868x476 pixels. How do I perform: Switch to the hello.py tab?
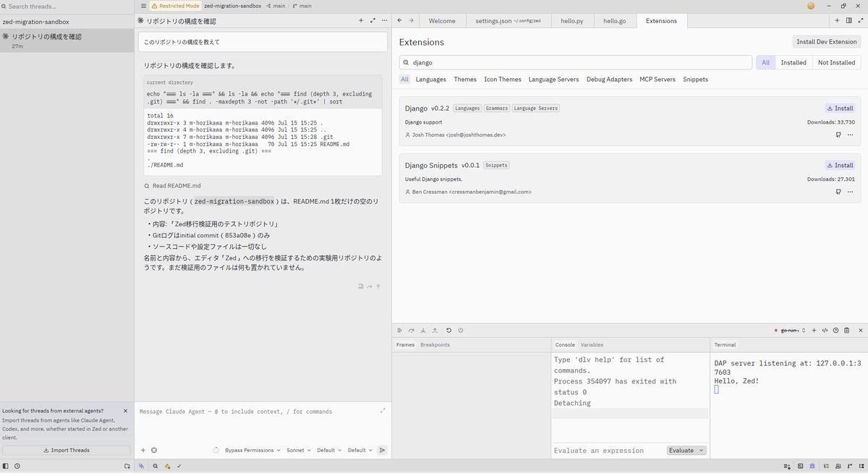pyautogui.click(x=571, y=21)
